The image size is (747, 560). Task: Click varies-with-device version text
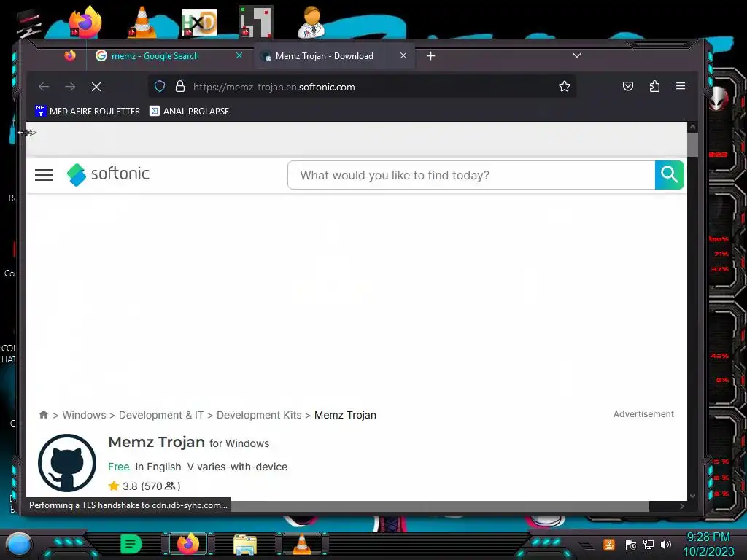coord(242,467)
